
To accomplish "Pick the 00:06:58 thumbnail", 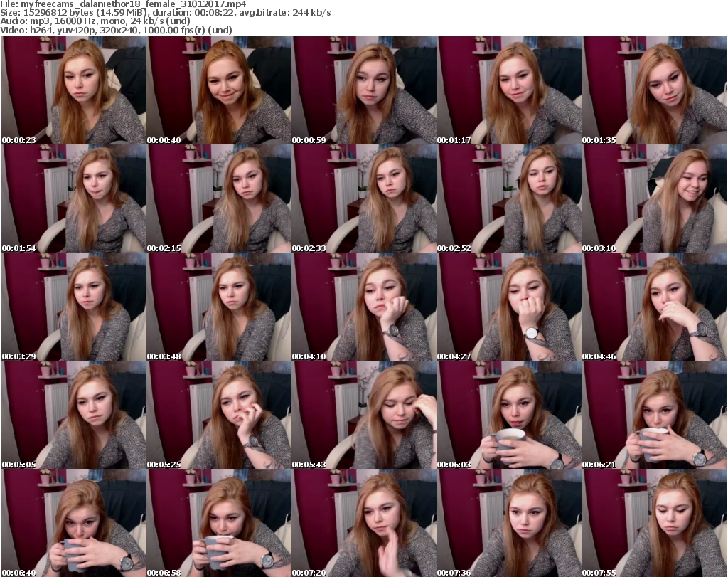I will [219, 523].
